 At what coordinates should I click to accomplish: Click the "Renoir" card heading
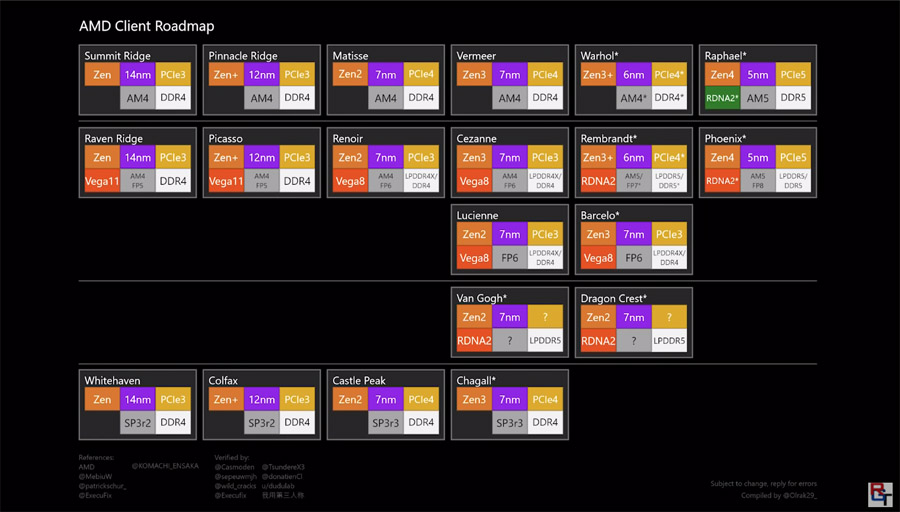(x=347, y=138)
